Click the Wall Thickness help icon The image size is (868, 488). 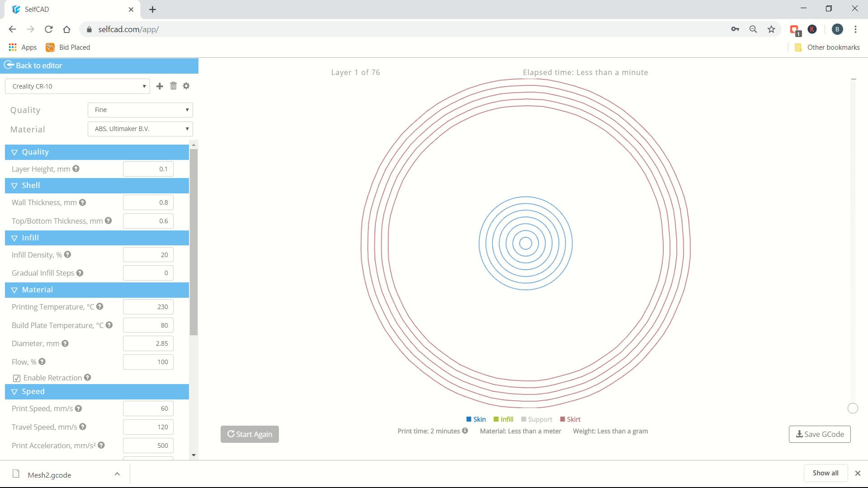(x=83, y=202)
